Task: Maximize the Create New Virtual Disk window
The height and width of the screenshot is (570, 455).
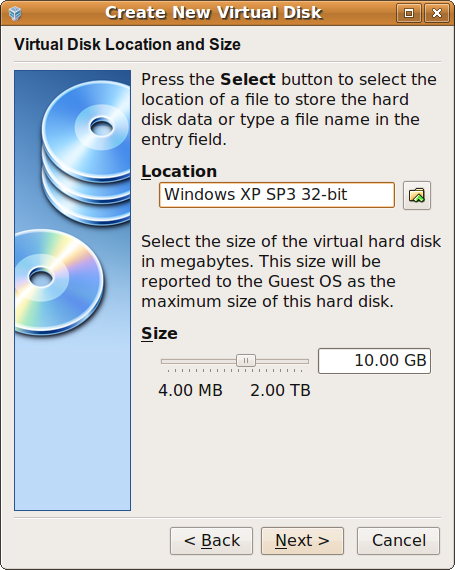Action: pos(409,13)
